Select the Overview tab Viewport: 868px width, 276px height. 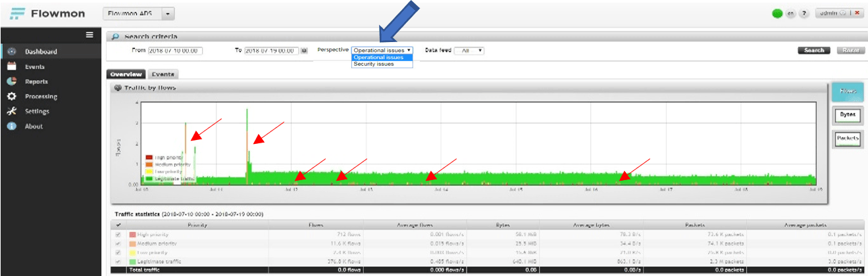[x=126, y=74]
